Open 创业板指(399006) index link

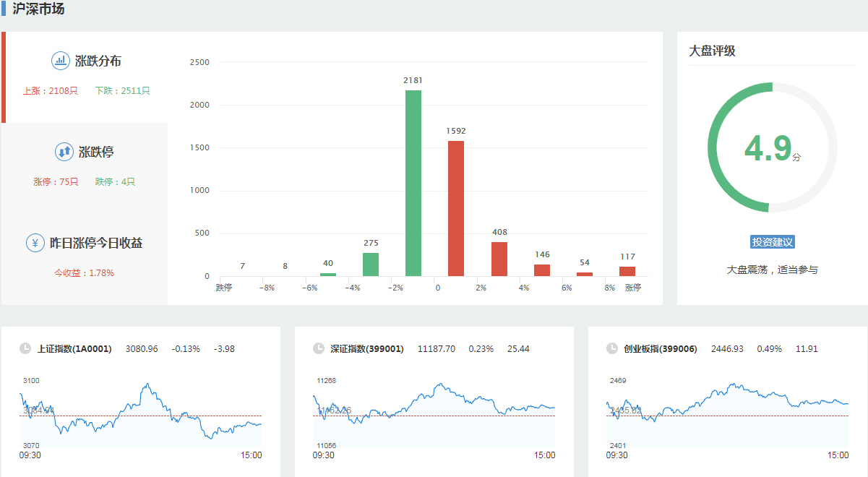pos(661,349)
